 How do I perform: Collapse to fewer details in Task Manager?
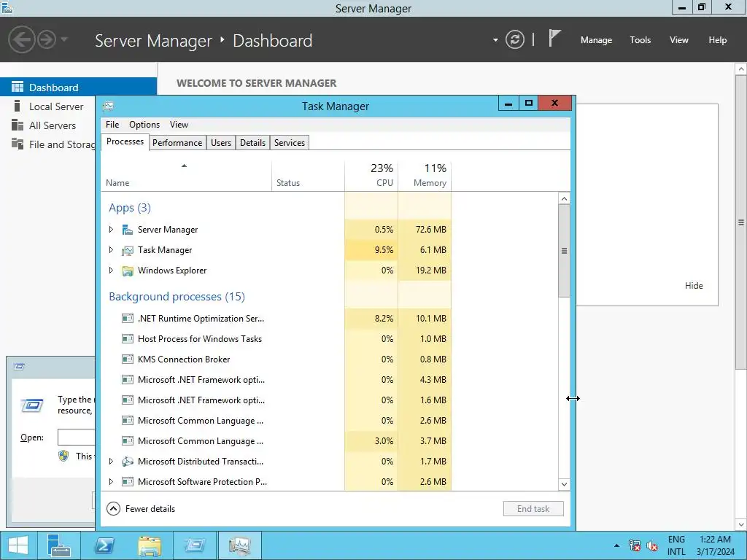coord(141,509)
